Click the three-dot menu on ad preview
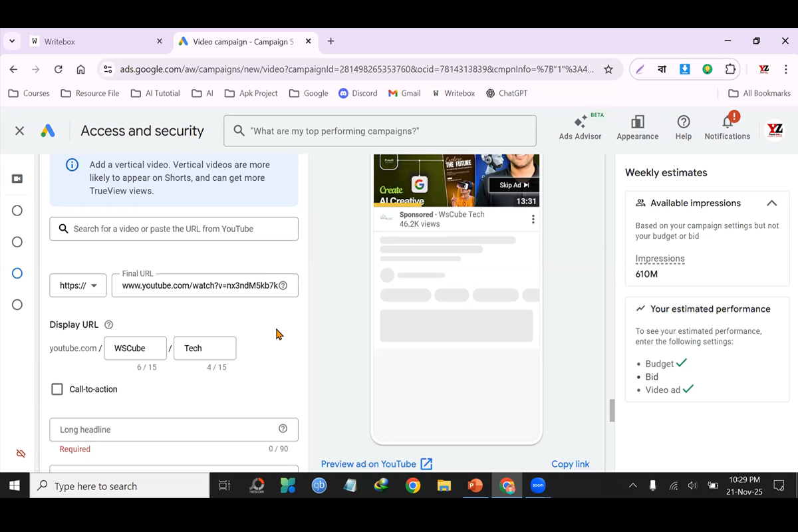The height and width of the screenshot is (532, 798). pyautogui.click(x=533, y=219)
